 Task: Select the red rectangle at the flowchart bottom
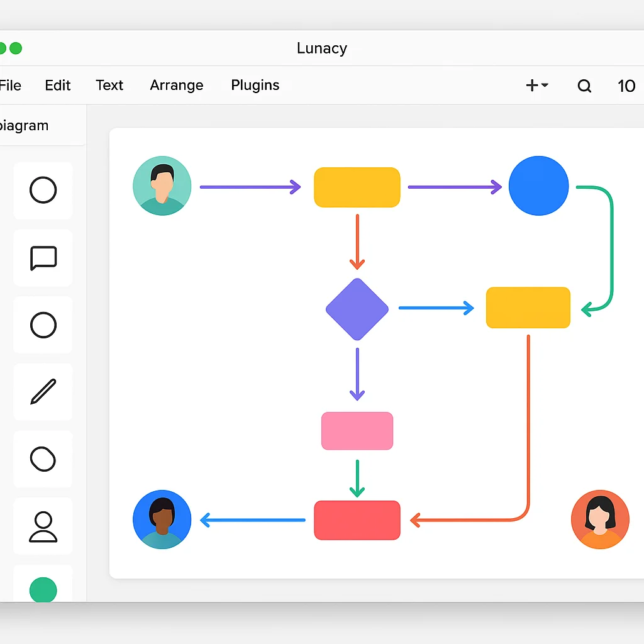pyautogui.click(x=357, y=519)
